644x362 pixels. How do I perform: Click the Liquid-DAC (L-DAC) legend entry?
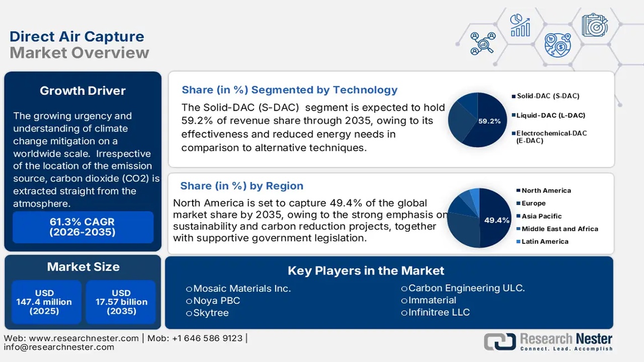(x=548, y=115)
